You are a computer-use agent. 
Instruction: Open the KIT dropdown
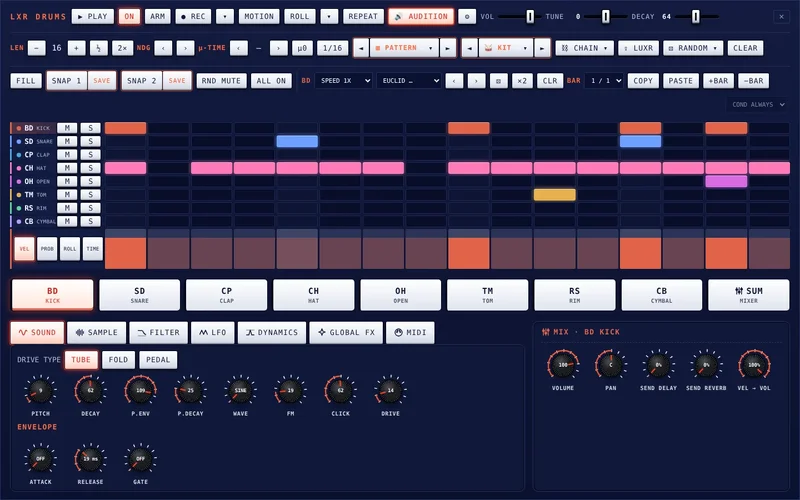coord(505,48)
